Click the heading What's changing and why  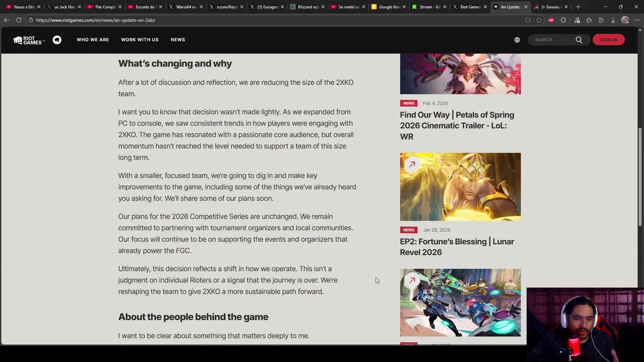(x=175, y=63)
